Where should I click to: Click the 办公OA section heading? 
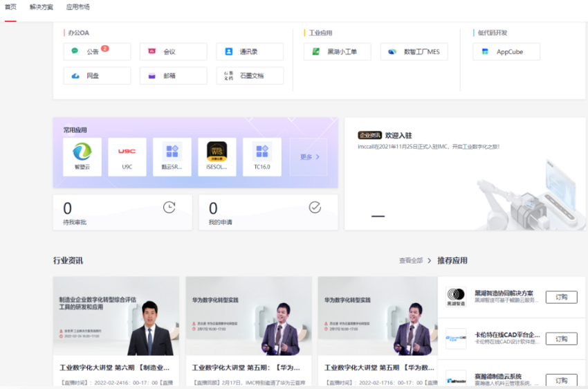[78, 33]
